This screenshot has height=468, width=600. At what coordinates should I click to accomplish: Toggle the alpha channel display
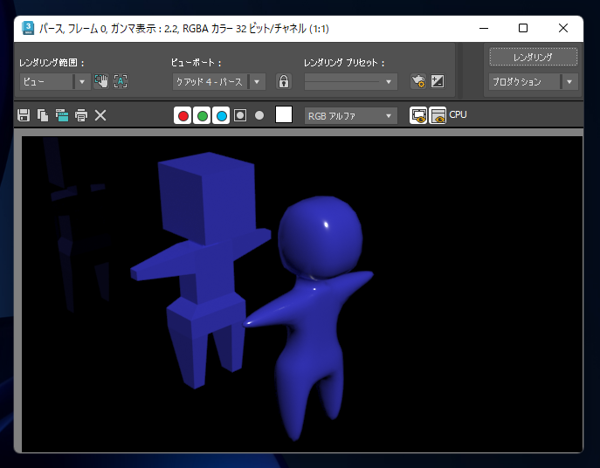tap(240, 115)
